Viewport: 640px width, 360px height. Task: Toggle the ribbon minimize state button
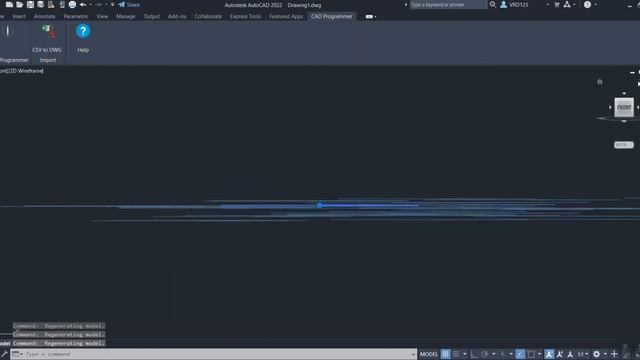pos(369,17)
